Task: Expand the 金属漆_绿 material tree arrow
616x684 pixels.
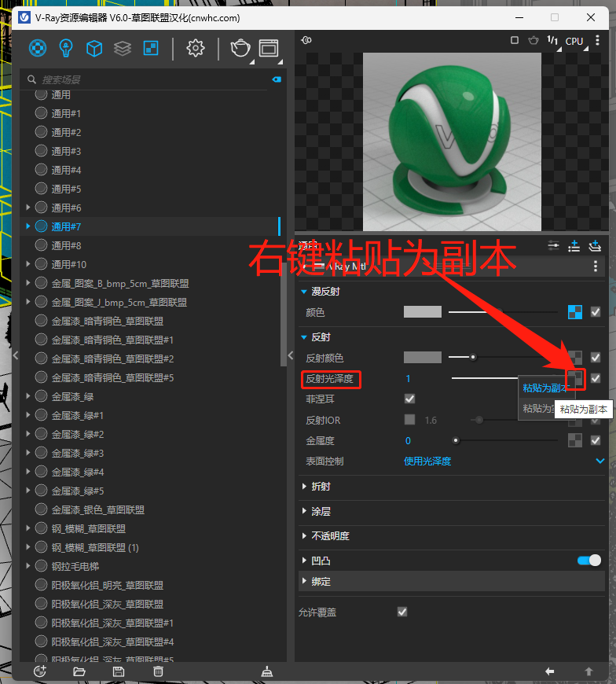Action: point(28,396)
